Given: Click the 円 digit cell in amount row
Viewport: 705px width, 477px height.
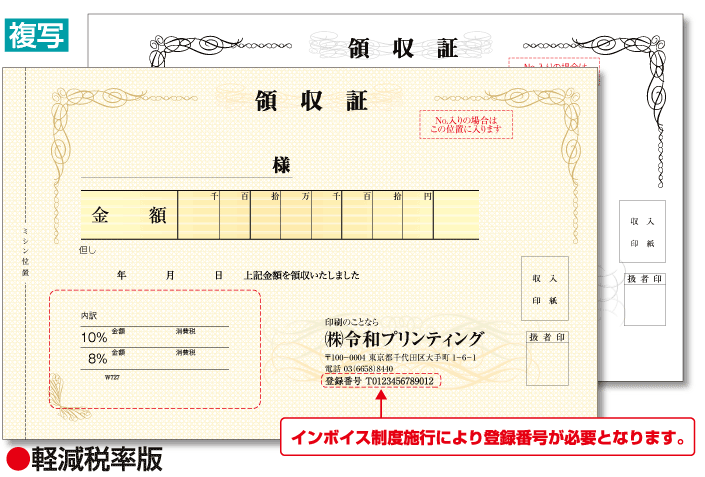Looking at the screenshot, I should click(x=420, y=215).
